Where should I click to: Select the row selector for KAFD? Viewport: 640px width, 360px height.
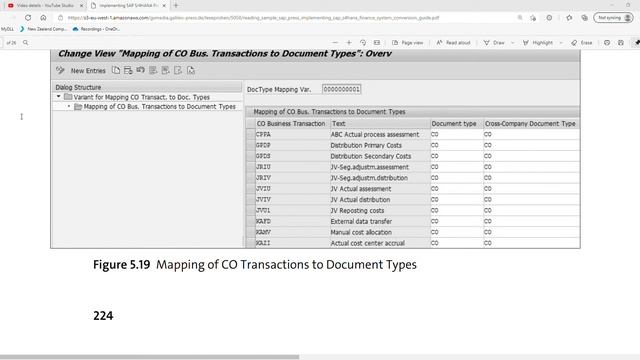click(250, 221)
